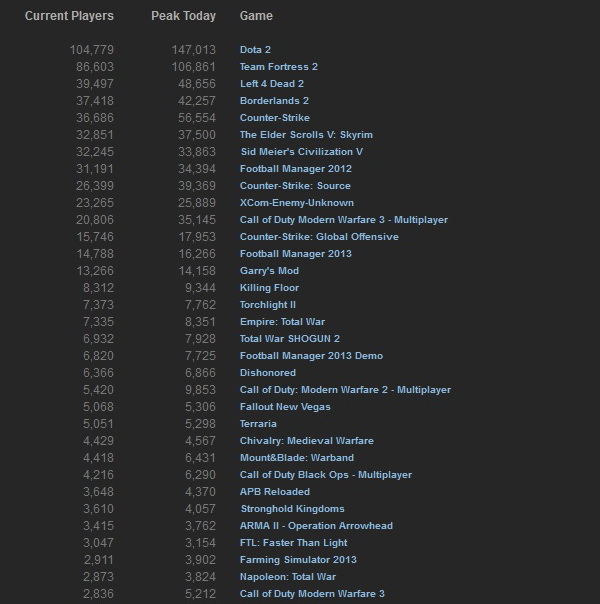This screenshot has width=600, height=604.
Task: Click Left 4 Dead 2 current count 39,497
Action: point(95,84)
